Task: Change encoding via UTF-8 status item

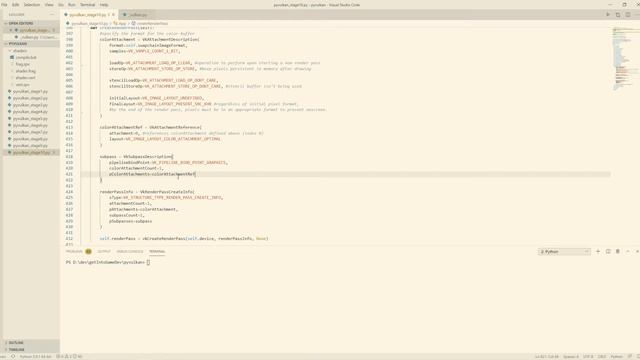Action: 588,357
